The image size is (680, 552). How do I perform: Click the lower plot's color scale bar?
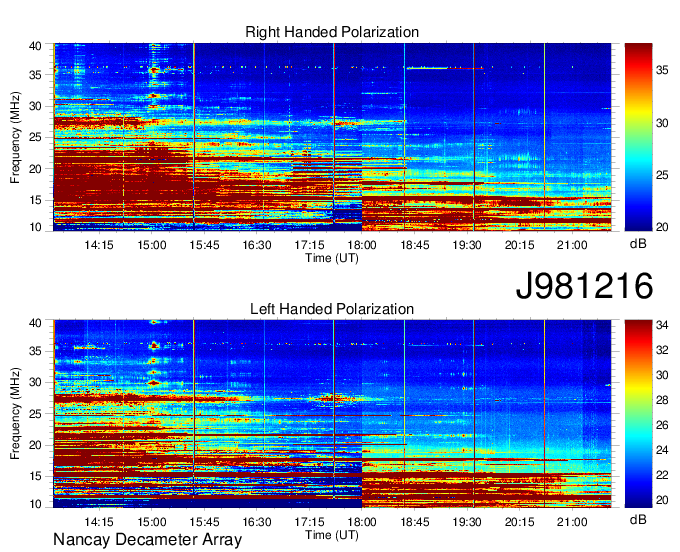click(x=638, y=414)
